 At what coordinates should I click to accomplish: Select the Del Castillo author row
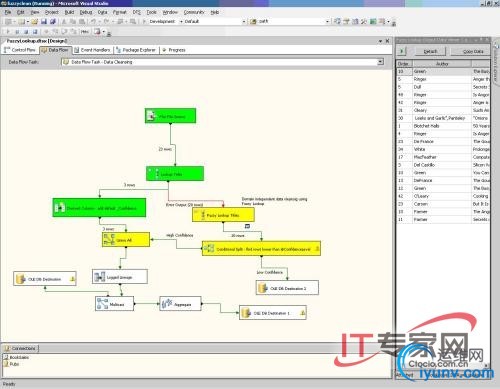443,165
